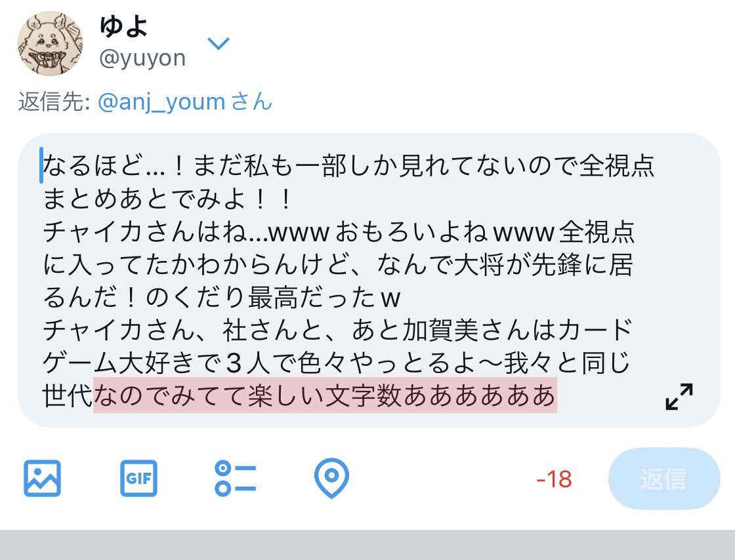This screenshot has width=735, height=560.
Task: Tap the word 世代 on last line
Action: (x=68, y=395)
